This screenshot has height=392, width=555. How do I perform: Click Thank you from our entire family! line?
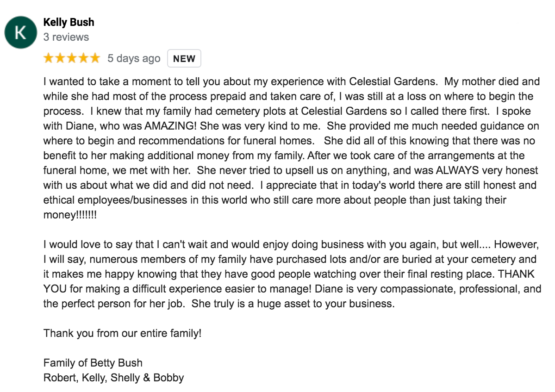[123, 334]
